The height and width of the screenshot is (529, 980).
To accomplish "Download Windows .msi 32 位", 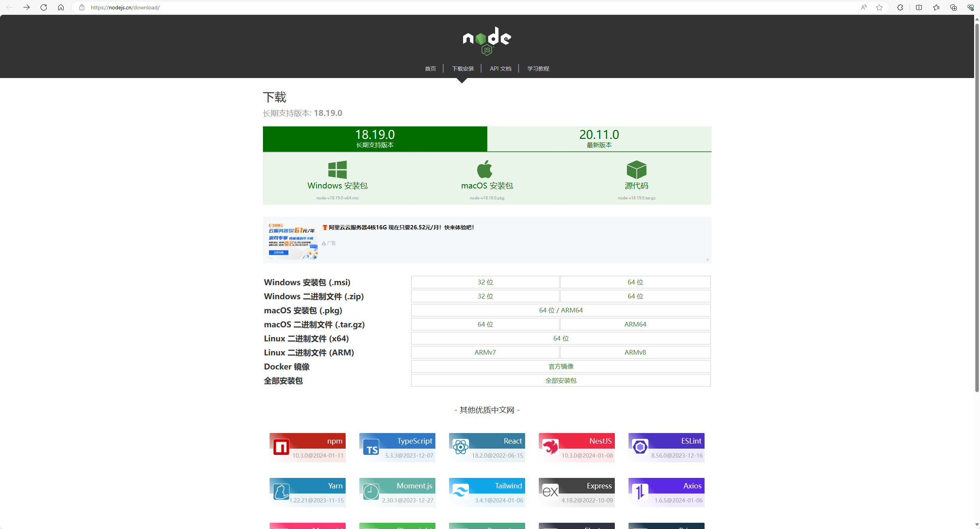I will coord(485,282).
